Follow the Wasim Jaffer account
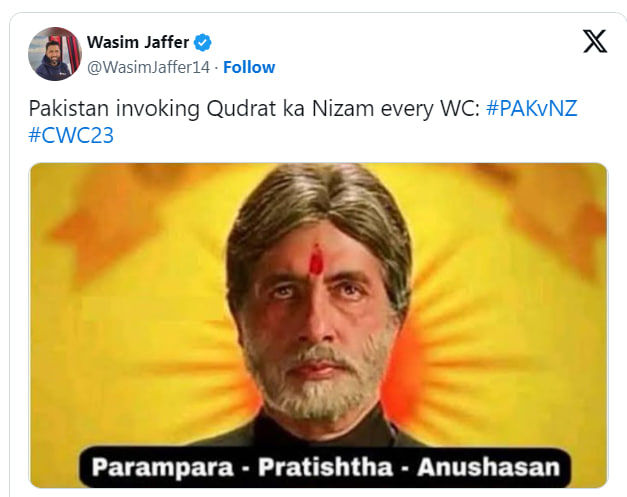Viewport: 627px width, 497px height. (249, 67)
